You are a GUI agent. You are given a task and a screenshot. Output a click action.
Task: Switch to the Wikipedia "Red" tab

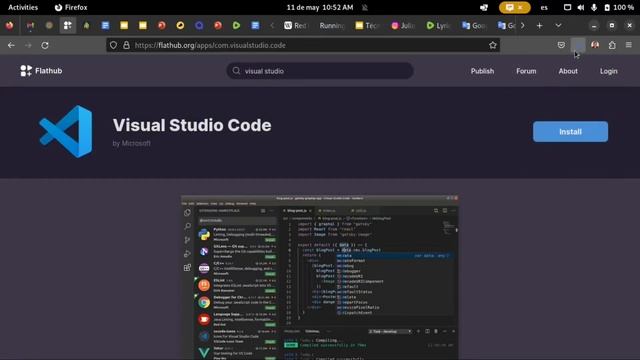[x=296, y=25]
